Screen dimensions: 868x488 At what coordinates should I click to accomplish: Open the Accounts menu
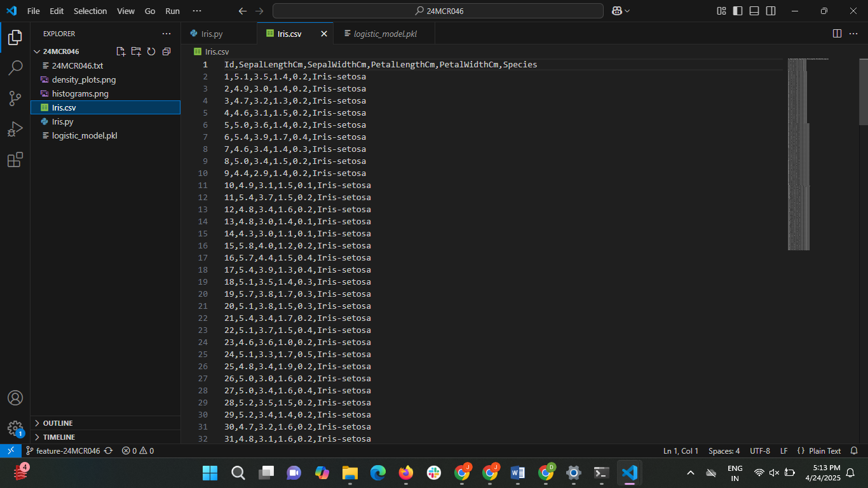15,398
